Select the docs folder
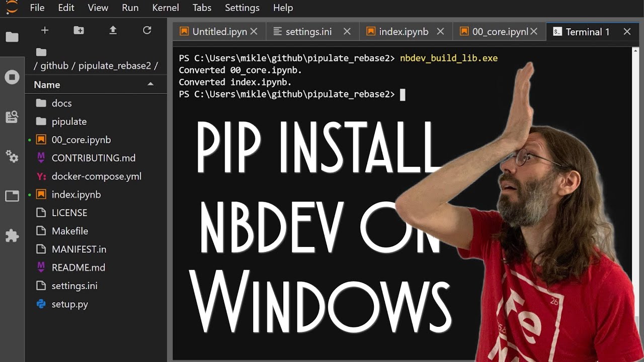The image size is (644, 362). pyautogui.click(x=96, y=103)
